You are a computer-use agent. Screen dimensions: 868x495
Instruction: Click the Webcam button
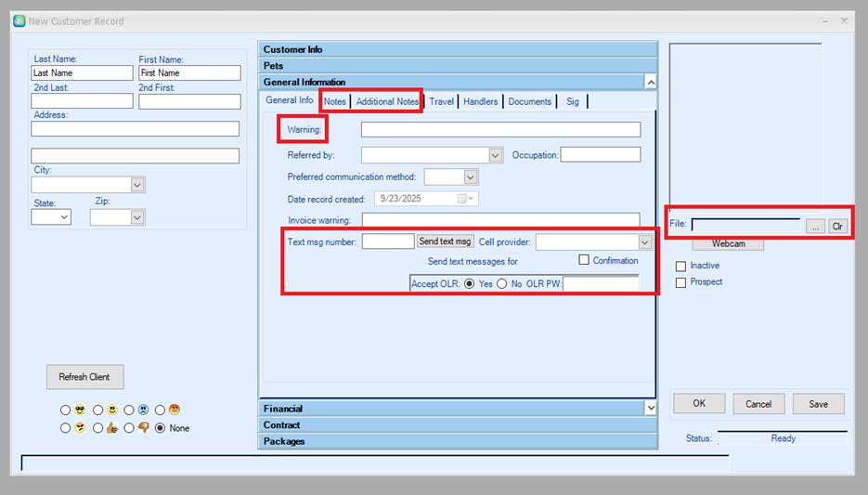(x=727, y=244)
